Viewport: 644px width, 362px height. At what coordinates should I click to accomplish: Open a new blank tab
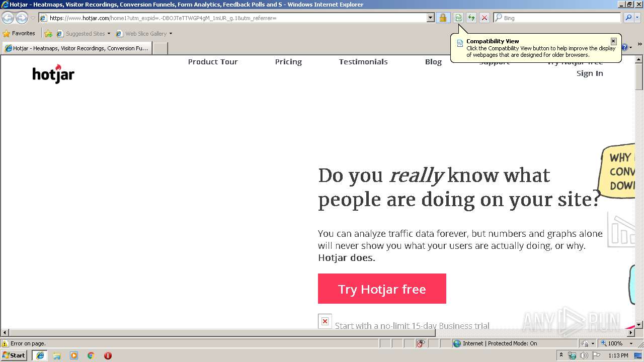[x=160, y=48]
